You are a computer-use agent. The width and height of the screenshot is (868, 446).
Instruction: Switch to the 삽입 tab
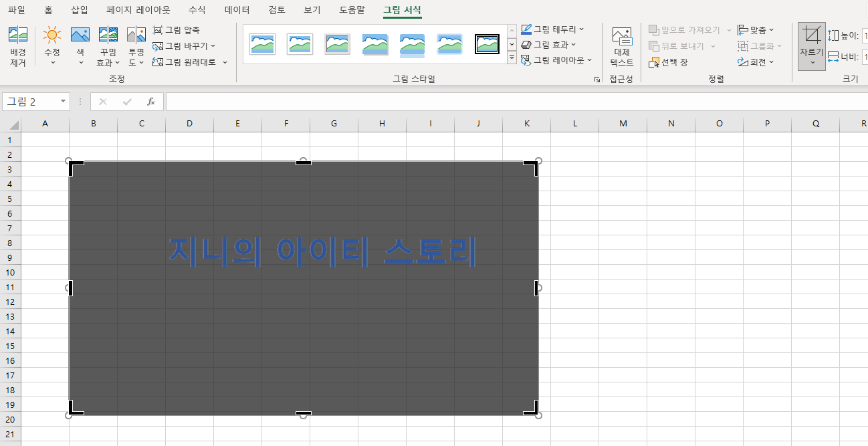click(x=79, y=10)
